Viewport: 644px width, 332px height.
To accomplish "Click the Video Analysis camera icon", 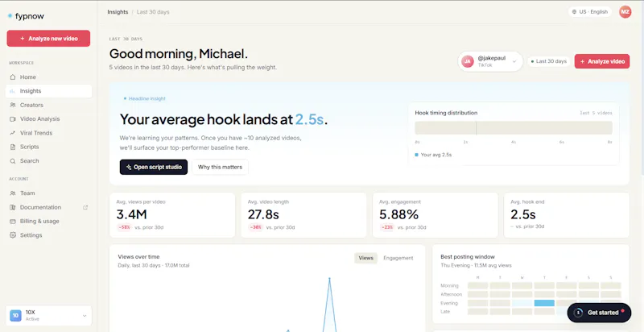I will click(x=13, y=119).
